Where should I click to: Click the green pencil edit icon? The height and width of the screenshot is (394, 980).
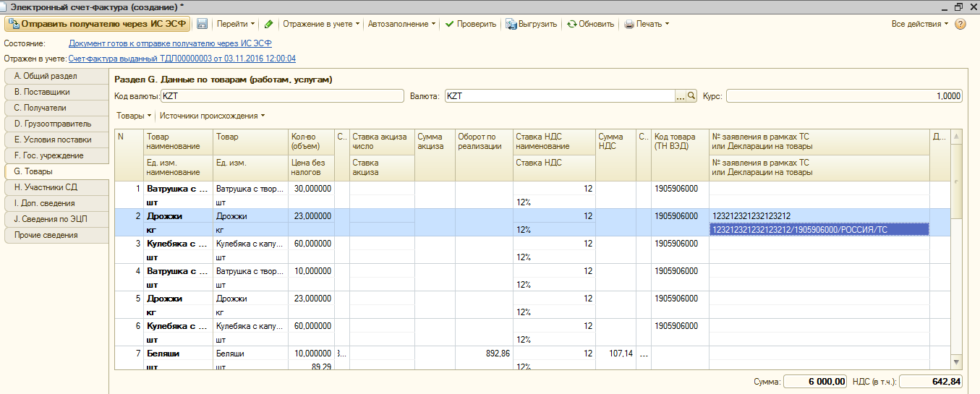268,24
